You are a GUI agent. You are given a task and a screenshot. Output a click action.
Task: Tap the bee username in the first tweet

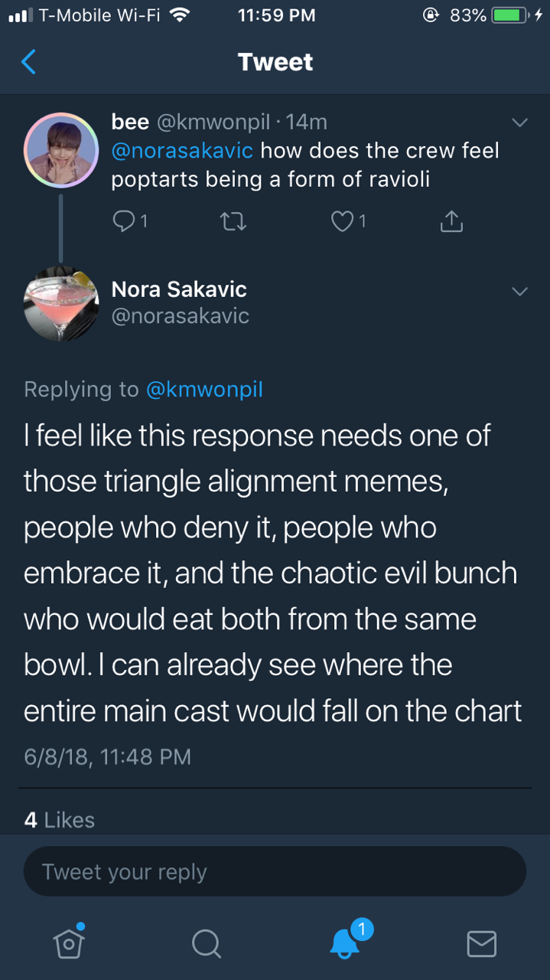point(130,121)
